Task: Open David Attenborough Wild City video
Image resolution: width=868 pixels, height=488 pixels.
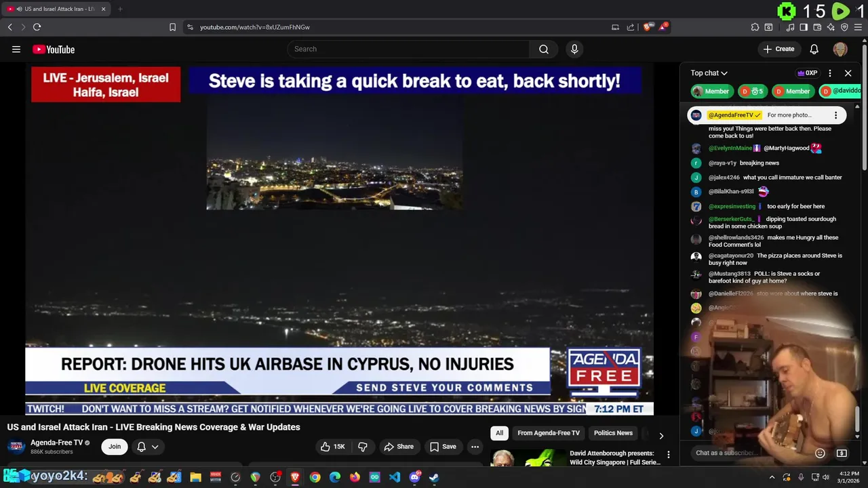Action: (x=615, y=457)
